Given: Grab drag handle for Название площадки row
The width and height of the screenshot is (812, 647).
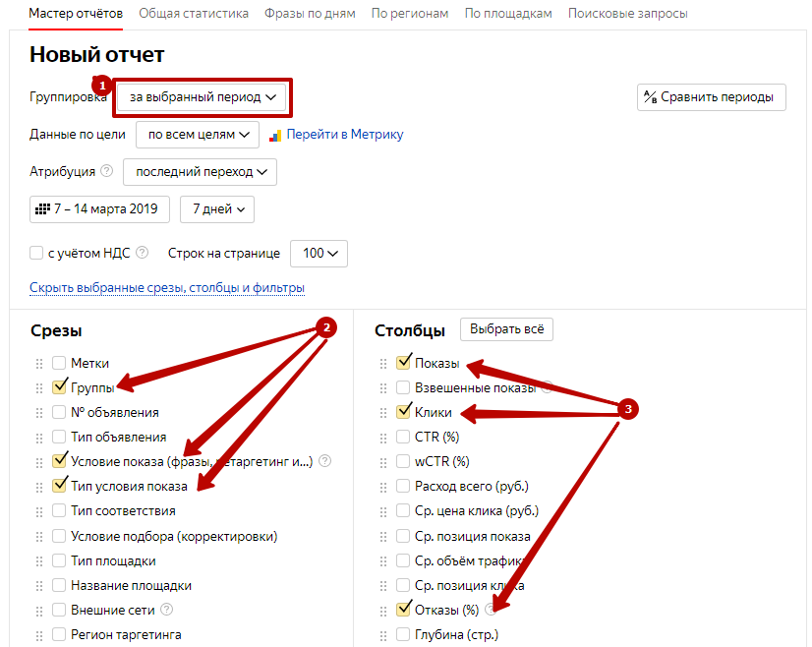Looking at the screenshot, I should (x=39, y=586).
